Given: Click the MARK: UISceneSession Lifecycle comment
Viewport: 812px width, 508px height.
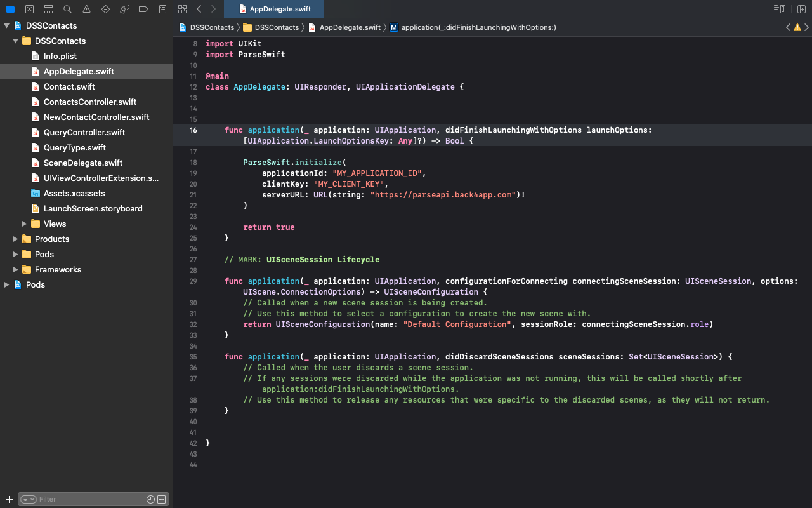Looking at the screenshot, I should 302,260.
